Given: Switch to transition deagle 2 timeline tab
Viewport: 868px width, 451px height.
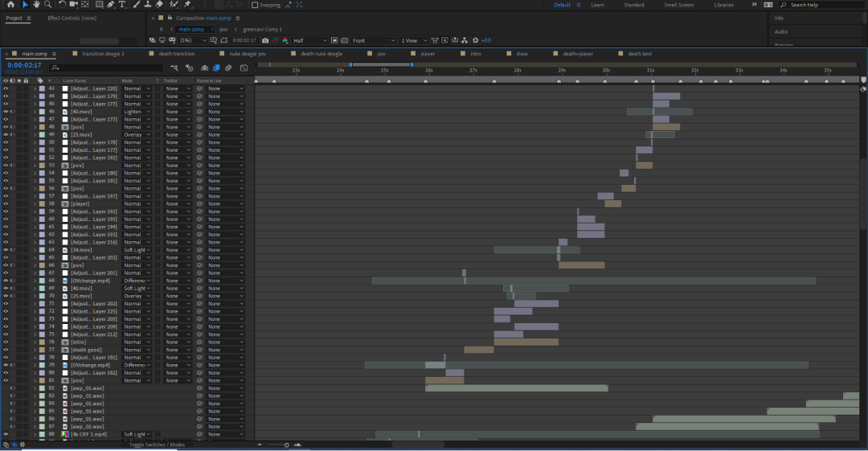Looking at the screenshot, I should pyautogui.click(x=103, y=54).
